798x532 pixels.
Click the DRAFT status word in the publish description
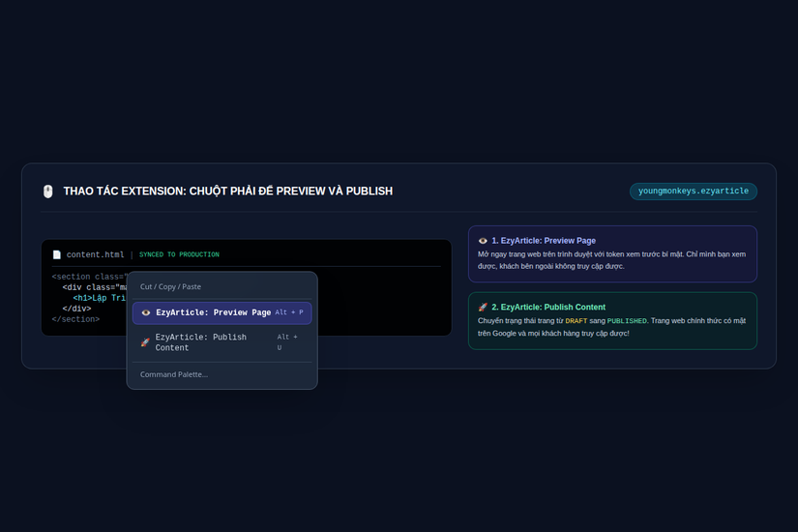click(576, 321)
